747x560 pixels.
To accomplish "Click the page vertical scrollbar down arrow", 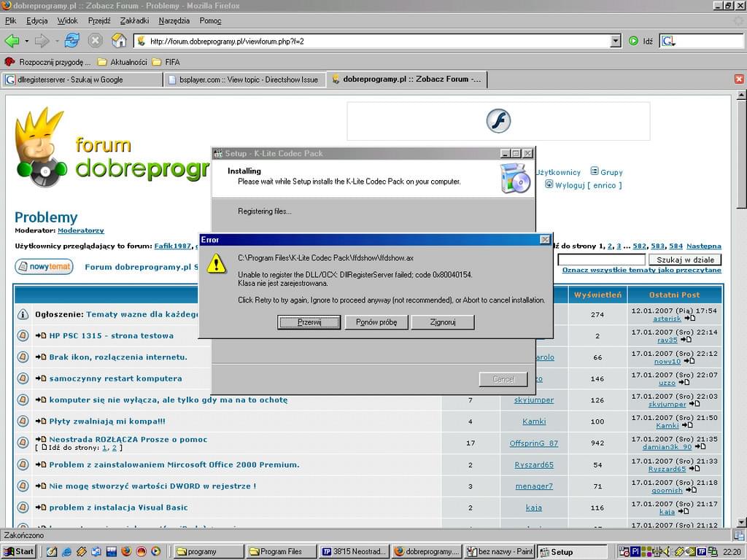I will pyautogui.click(x=741, y=521).
